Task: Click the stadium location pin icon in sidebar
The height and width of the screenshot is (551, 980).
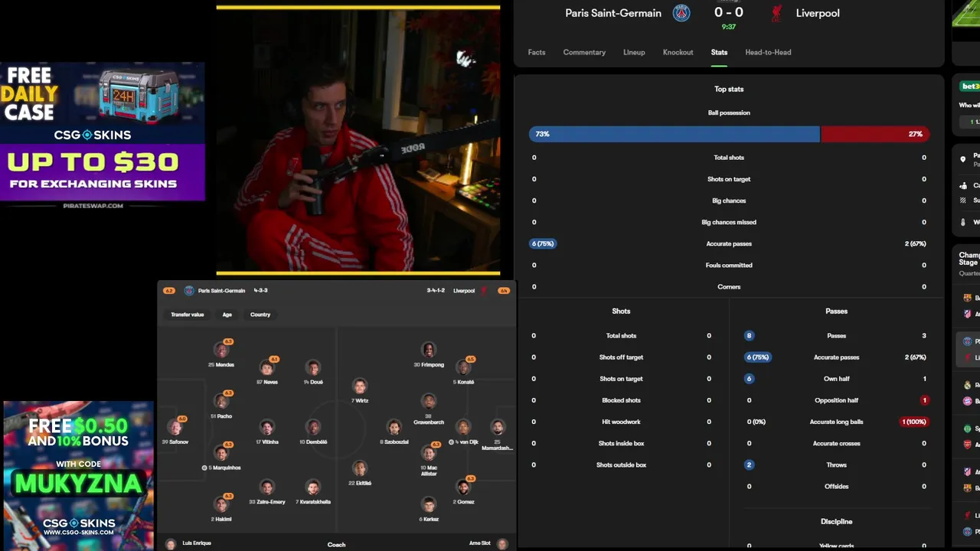Action: click(963, 159)
